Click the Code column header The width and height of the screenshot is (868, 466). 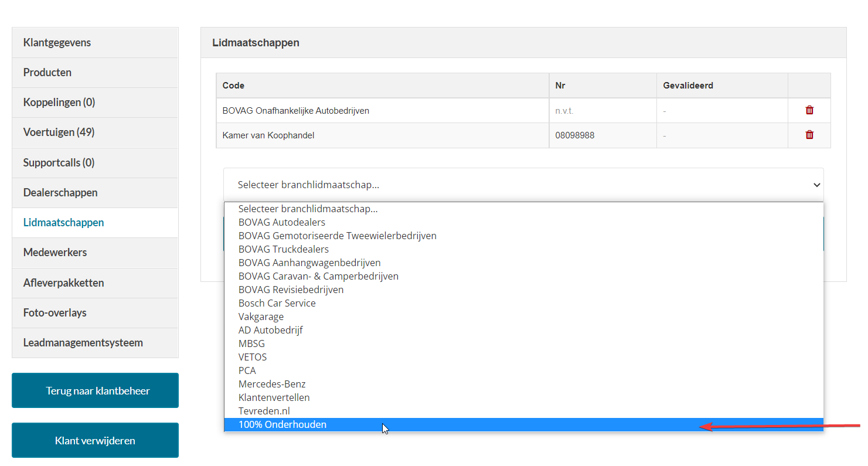click(x=233, y=86)
